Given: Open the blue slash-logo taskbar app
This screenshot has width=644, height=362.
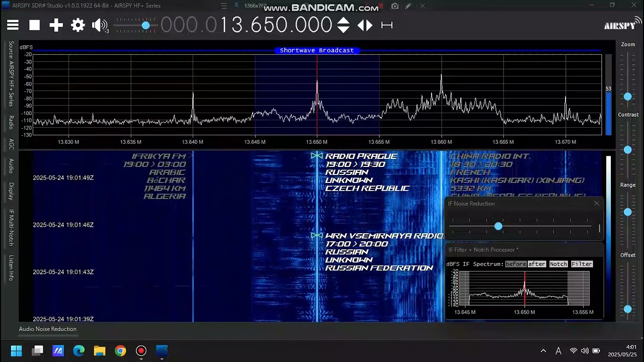Looking at the screenshot, I should pyautogui.click(x=58, y=350).
